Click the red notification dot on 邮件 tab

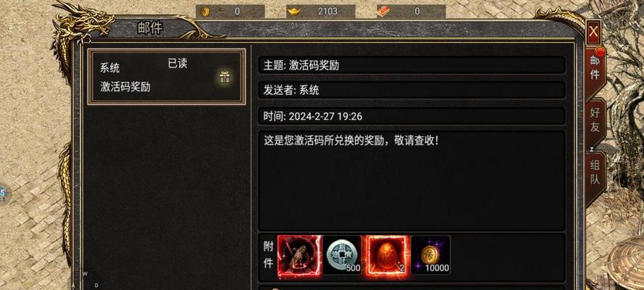600,52
